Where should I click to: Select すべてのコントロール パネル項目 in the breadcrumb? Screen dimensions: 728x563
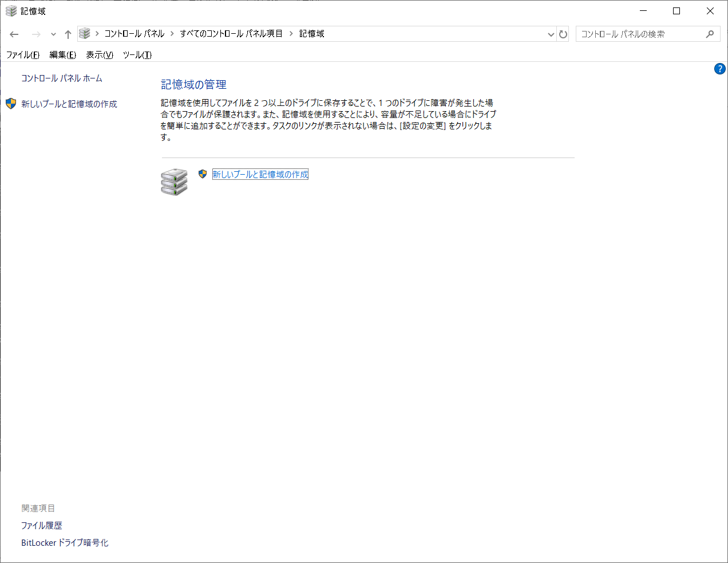(x=231, y=34)
